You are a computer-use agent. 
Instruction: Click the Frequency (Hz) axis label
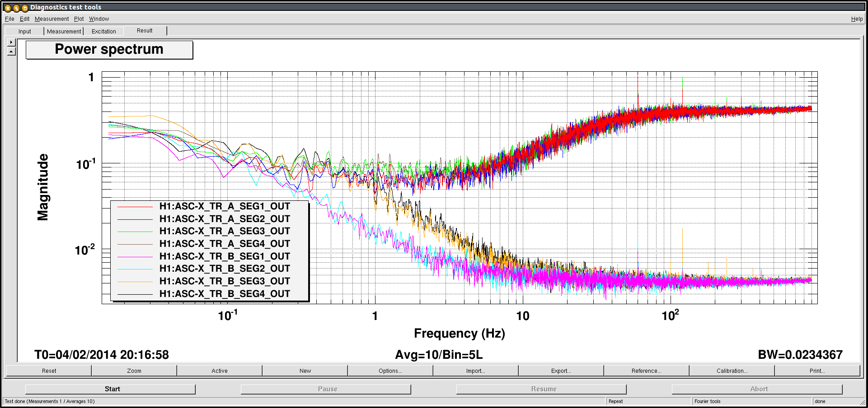click(x=460, y=334)
